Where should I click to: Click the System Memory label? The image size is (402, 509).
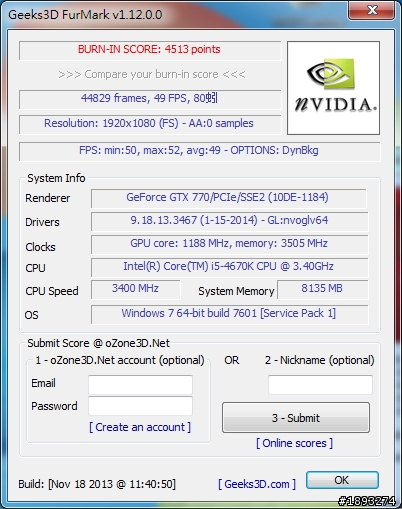[236, 291]
